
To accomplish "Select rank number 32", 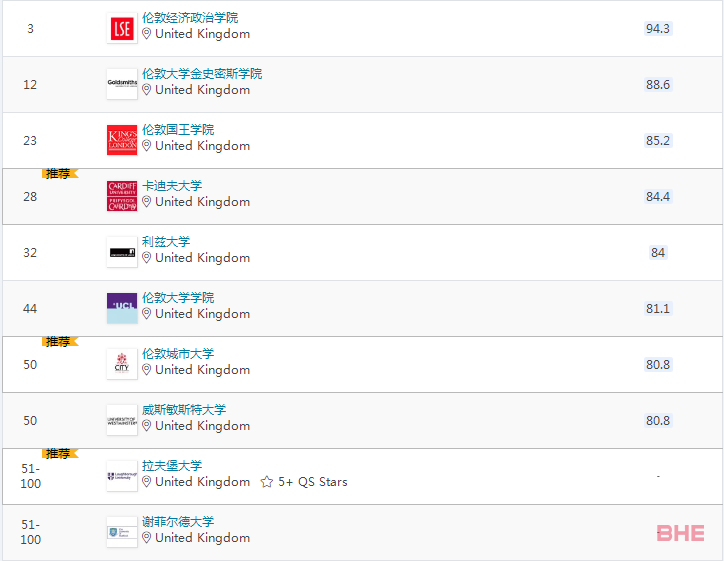I will point(30,253).
